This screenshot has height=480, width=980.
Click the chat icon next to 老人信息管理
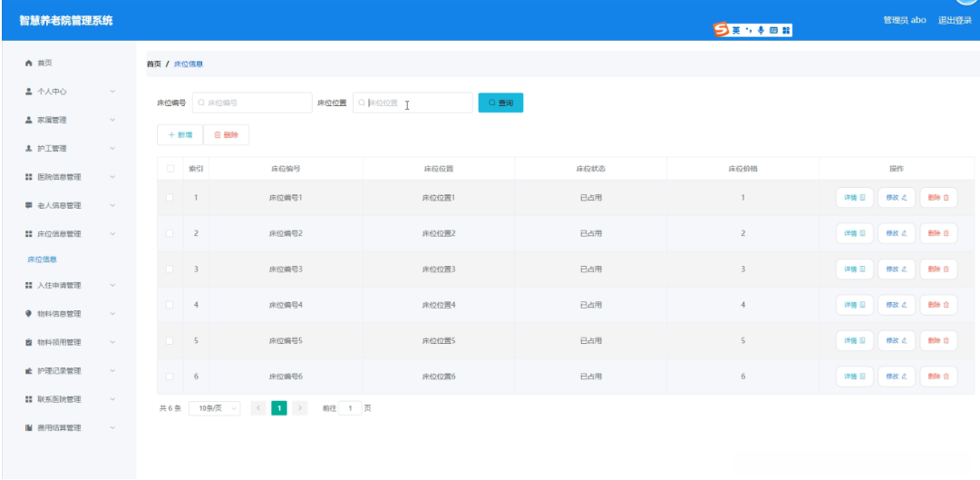[28, 205]
